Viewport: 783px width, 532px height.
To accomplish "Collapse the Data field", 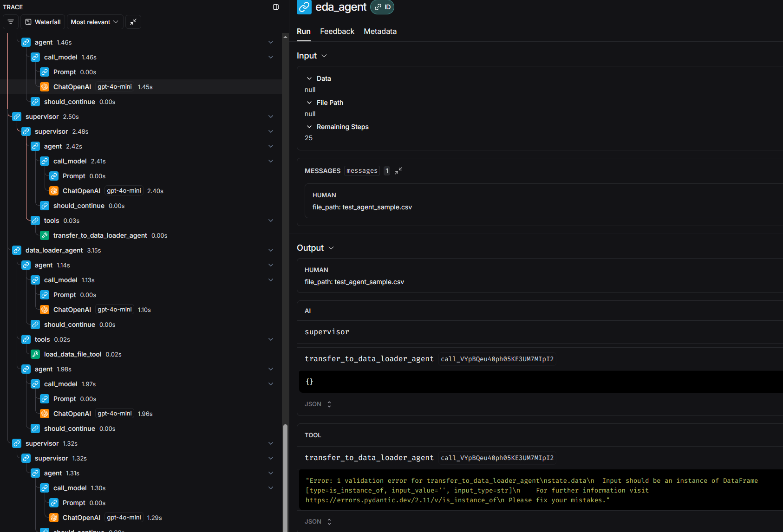I will [309, 78].
